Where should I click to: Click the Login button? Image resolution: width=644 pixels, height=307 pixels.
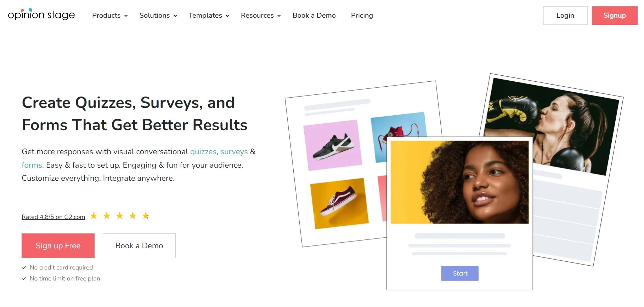point(565,16)
